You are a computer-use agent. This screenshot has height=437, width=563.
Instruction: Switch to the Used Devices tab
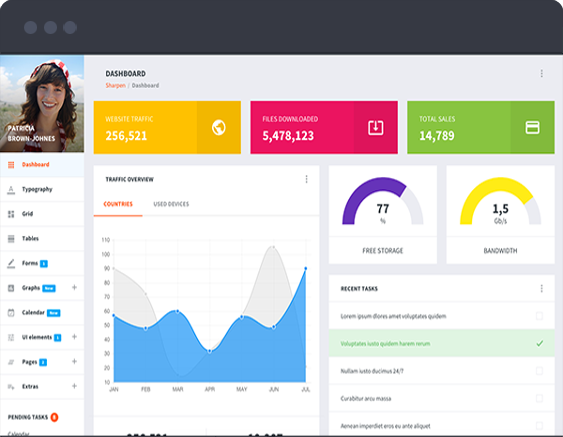coord(171,204)
